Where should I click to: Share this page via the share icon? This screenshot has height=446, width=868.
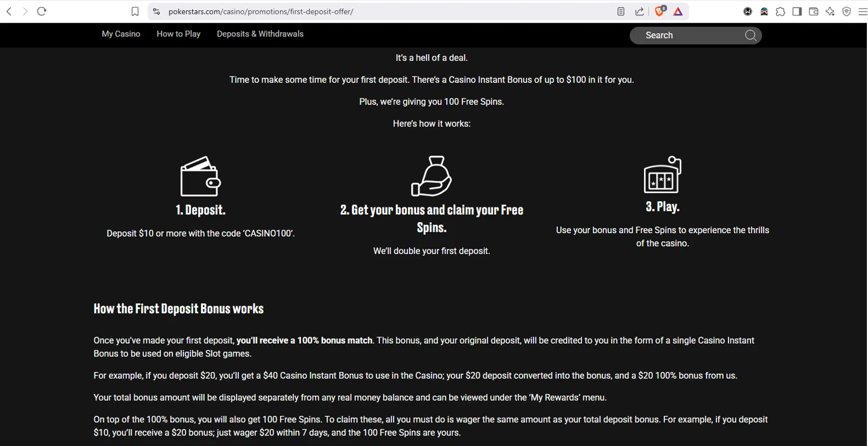639,12
